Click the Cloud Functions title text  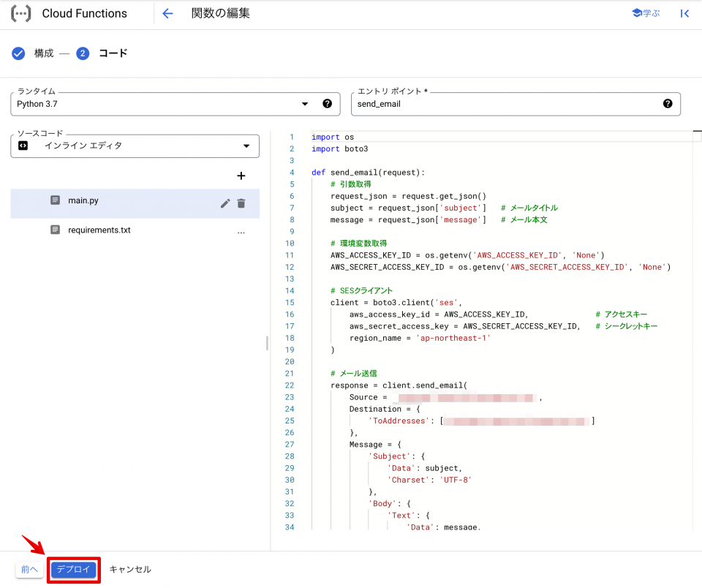click(x=85, y=13)
